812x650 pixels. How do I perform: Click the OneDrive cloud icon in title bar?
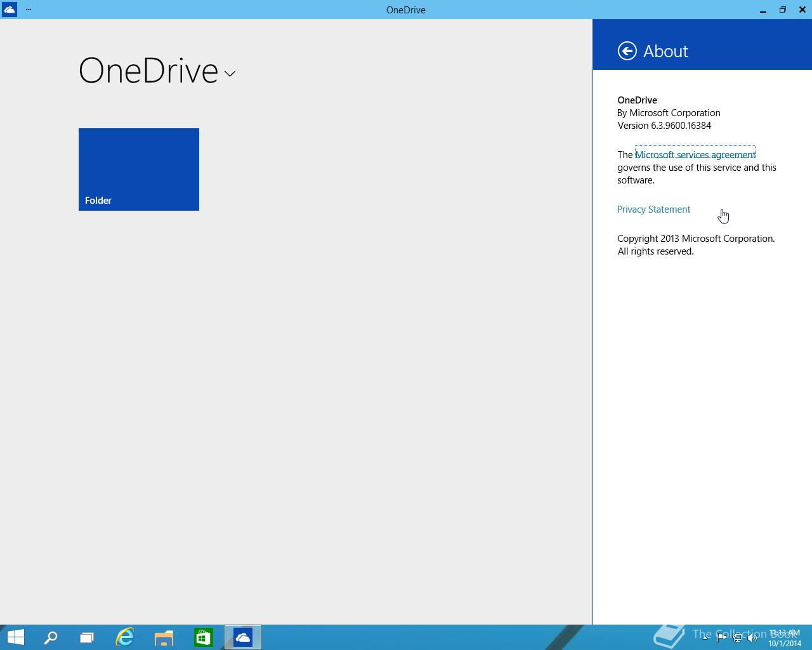click(x=9, y=10)
